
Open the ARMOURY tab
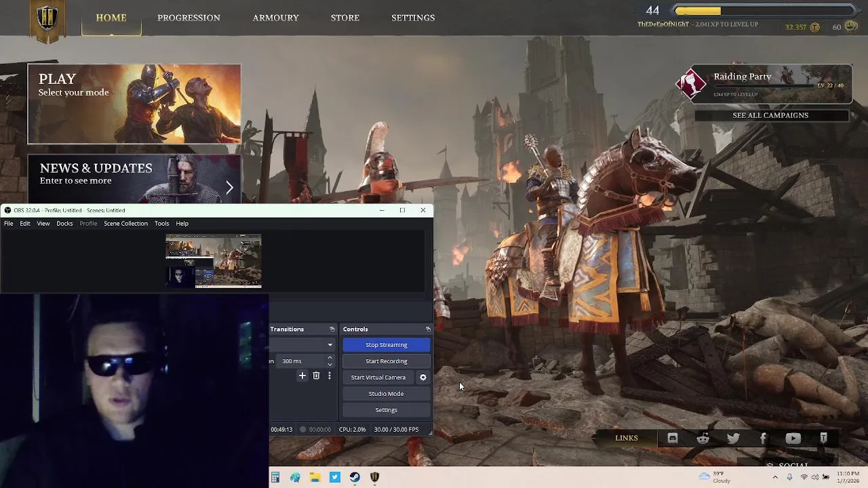(x=275, y=18)
